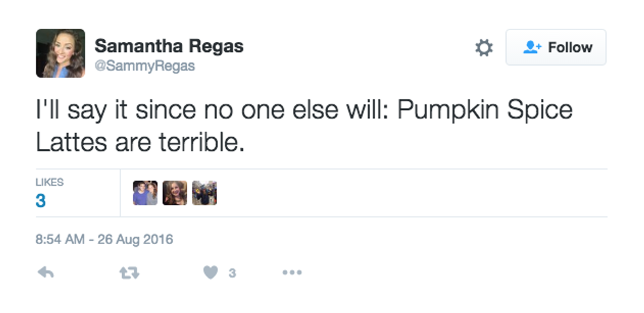This screenshot has height=313, width=644.
Task: Open Samantha Regas's profile picture
Action: pyautogui.click(x=60, y=53)
